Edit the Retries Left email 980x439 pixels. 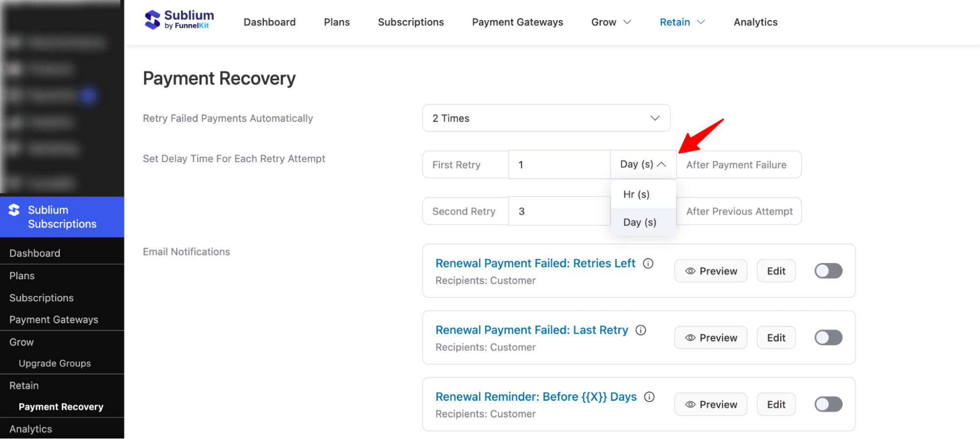(x=776, y=271)
